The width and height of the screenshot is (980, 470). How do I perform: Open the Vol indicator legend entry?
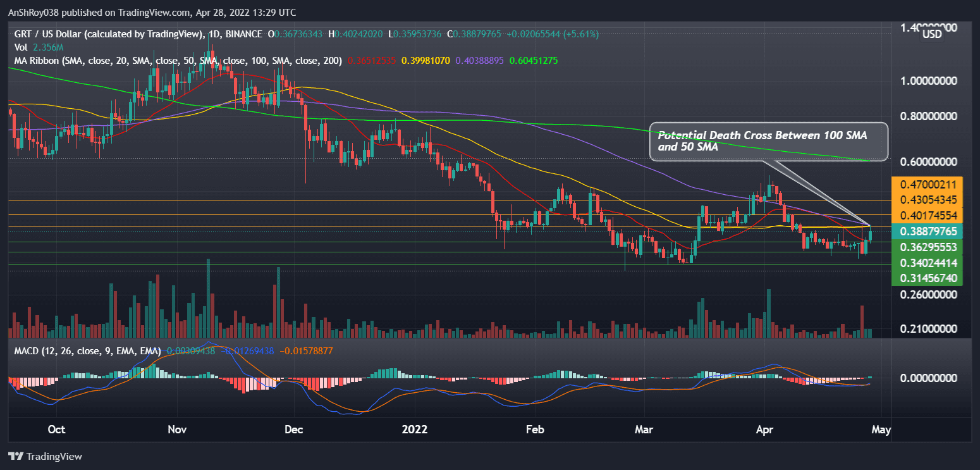(x=21, y=47)
